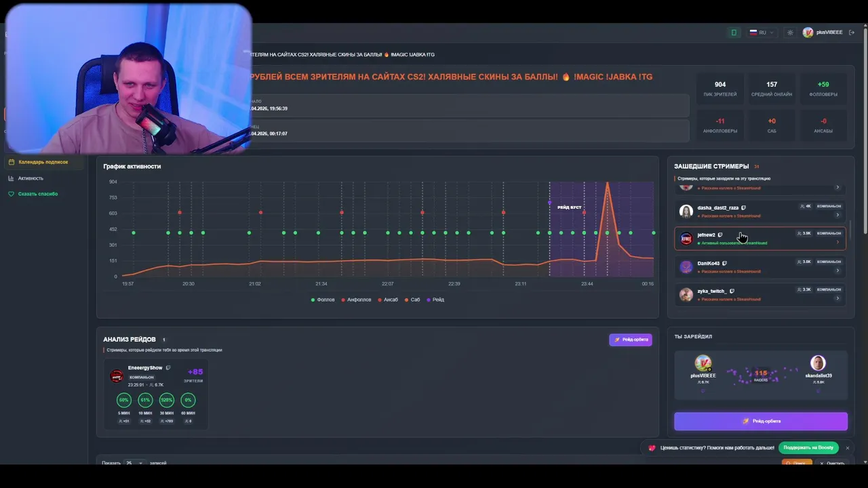Click the 61% retention circle for 10 мин
Screen dimensions: 868x488
tap(145, 400)
